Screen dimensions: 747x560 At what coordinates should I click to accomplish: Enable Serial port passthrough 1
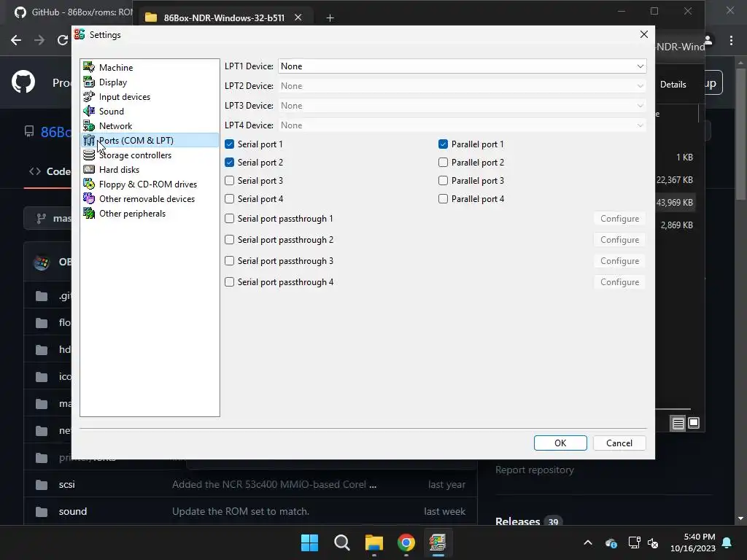click(230, 219)
